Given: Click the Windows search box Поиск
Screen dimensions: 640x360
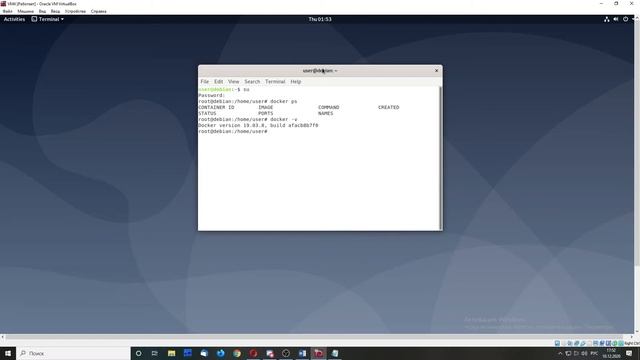Looking at the screenshot, I should [x=73, y=353].
